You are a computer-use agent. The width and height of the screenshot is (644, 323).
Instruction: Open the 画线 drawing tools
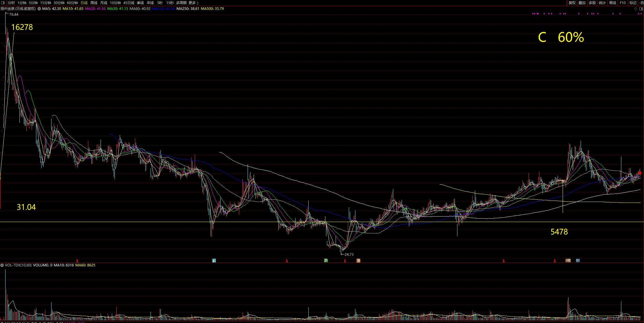[x=613, y=3]
